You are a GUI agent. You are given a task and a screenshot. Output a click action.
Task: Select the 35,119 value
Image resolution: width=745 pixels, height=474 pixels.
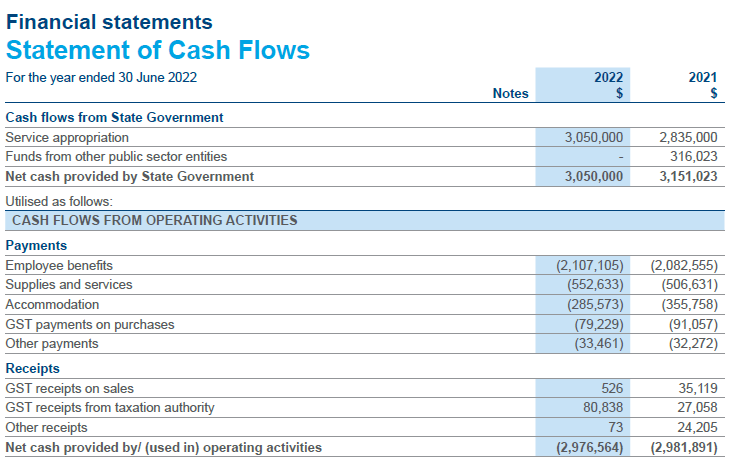pyautogui.click(x=697, y=389)
